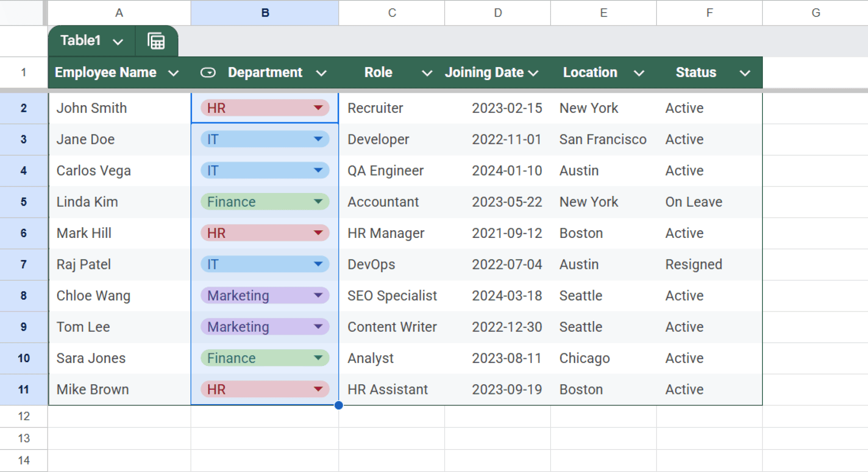The image size is (868, 472).
Task: Click the dropdown-chip column type icon before Department
Action: [209, 73]
